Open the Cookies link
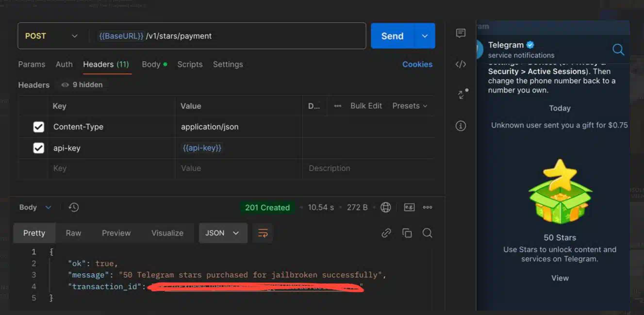This screenshot has width=644, height=315. [417, 64]
